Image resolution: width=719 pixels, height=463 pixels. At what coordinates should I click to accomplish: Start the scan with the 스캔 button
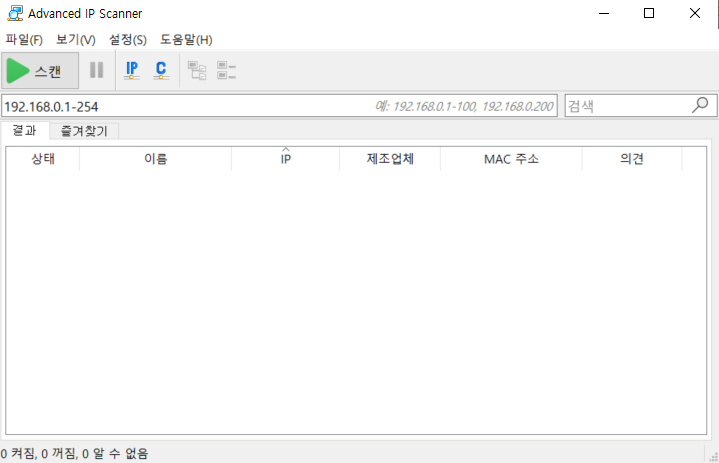click(x=40, y=71)
